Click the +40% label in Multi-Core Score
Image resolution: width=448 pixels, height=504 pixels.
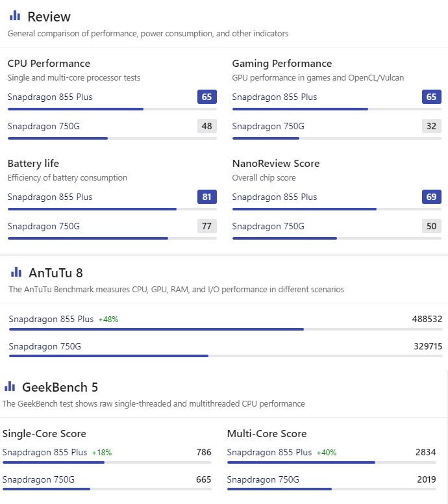(327, 453)
